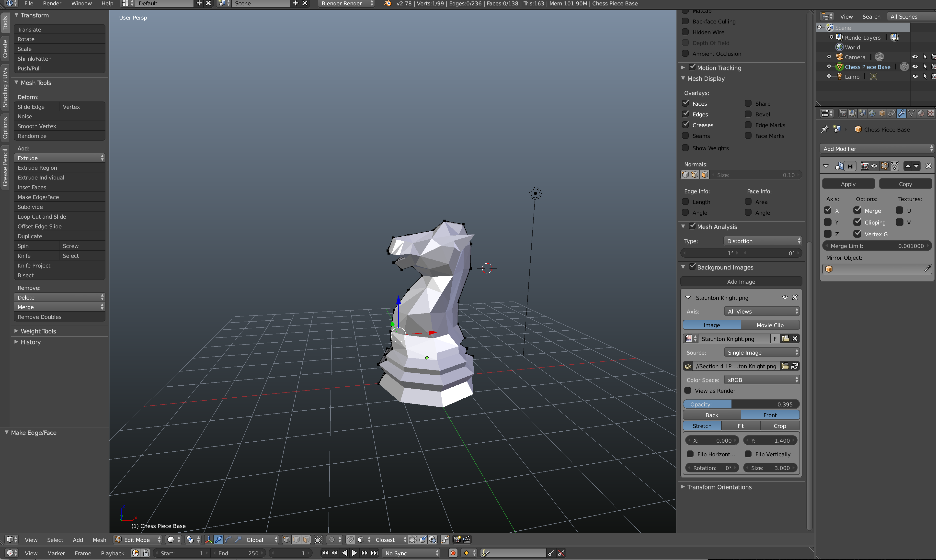936x560 pixels.
Task: Enable Seams overlay checkbox
Action: [685, 135]
